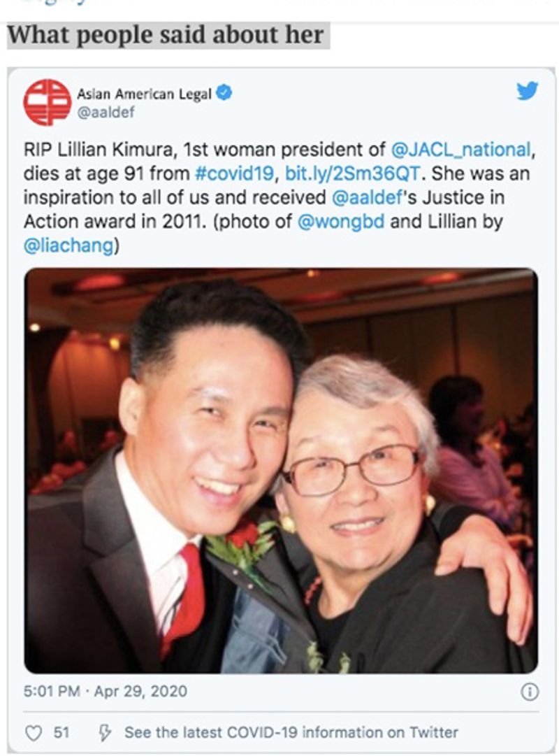Click the @aaldef handle under account name
This screenshot has width=559, height=756.
tap(106, 113)
